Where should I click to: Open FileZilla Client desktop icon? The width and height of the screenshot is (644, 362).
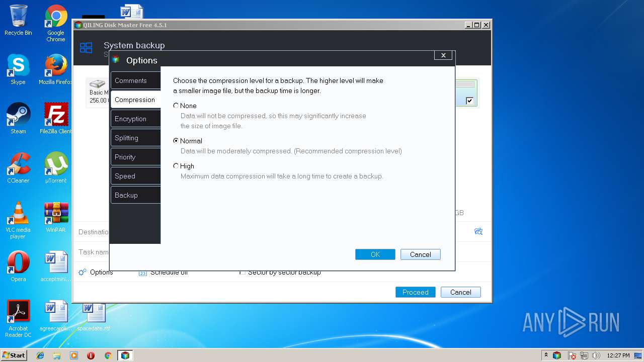[x=56, y=119]
